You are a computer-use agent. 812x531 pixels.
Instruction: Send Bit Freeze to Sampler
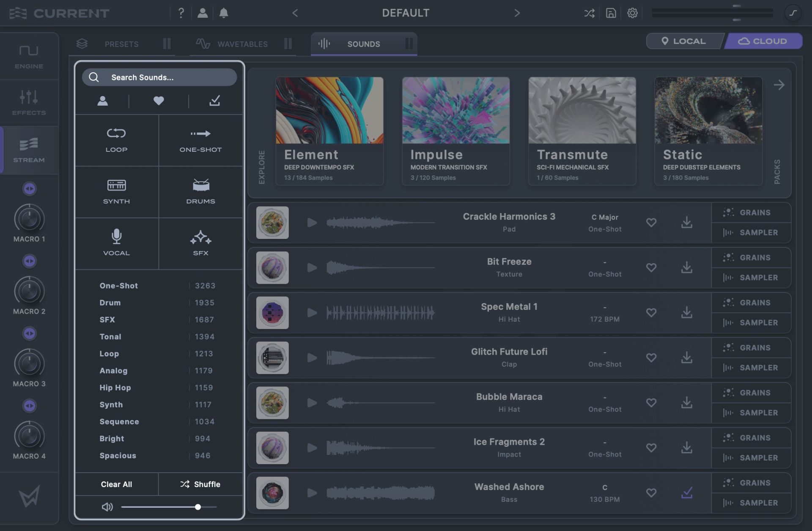[751, 278]
